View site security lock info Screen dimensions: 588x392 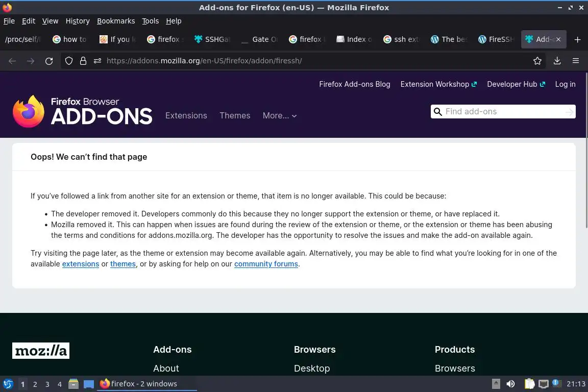pyautogui.click(x=83, y=61)
